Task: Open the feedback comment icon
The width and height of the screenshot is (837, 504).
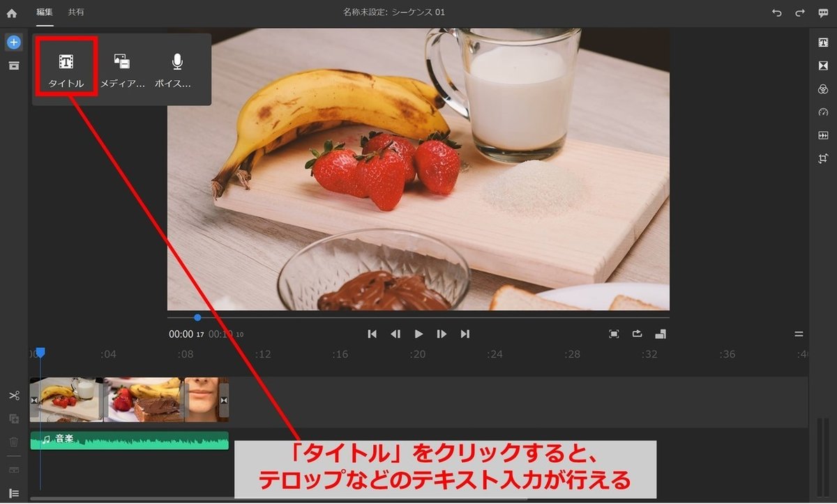Action: tap(823, 13)
